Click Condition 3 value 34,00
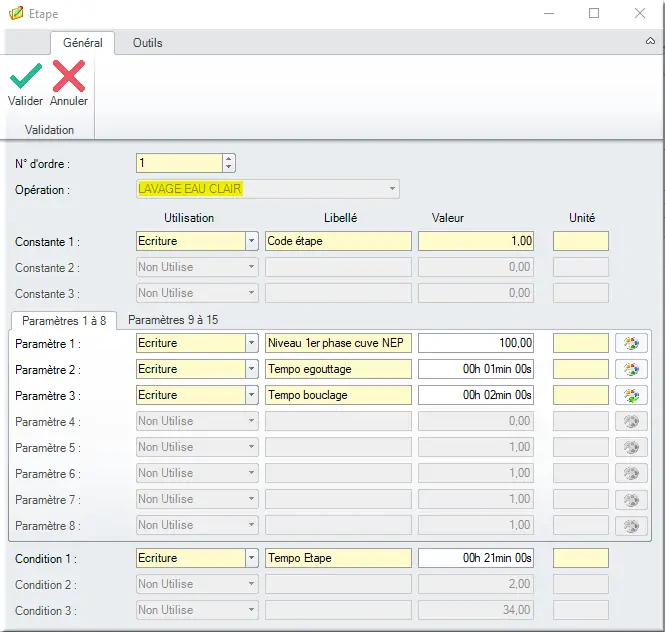This screenshot has width=665, height=632. tap(476, 610)
